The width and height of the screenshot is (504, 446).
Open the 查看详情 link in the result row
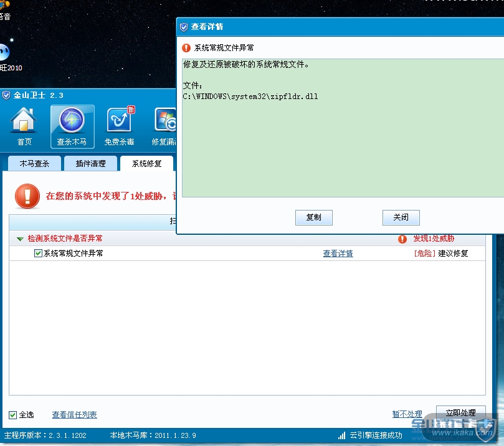(338, 254)
